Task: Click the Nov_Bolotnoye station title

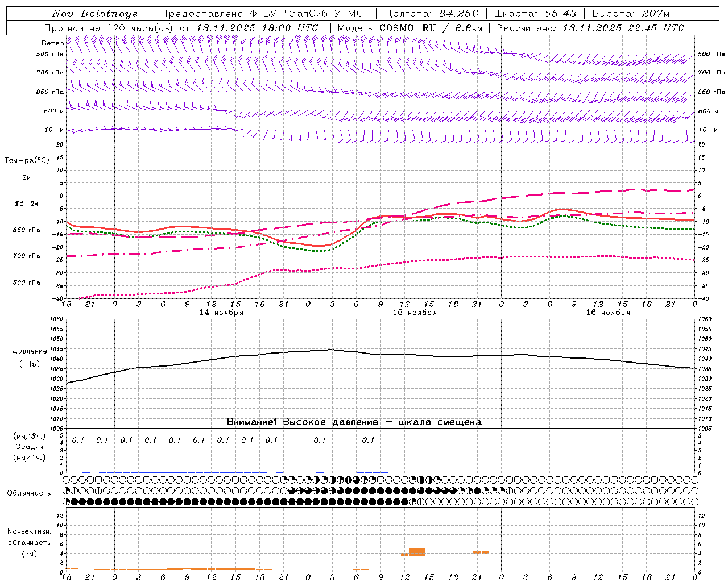Action: [x=95, y=14]
